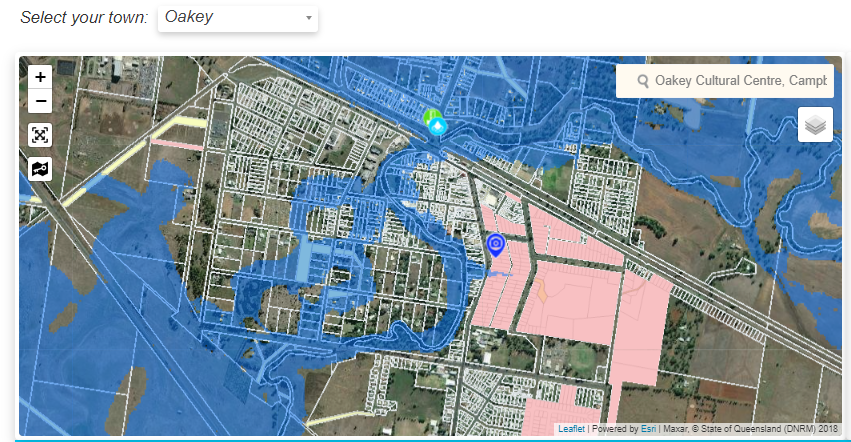Image resolution: width=851 pixels, height=442 pixels.
Task: Zoom out using the minus button
Action: click(x=40, y=101)
